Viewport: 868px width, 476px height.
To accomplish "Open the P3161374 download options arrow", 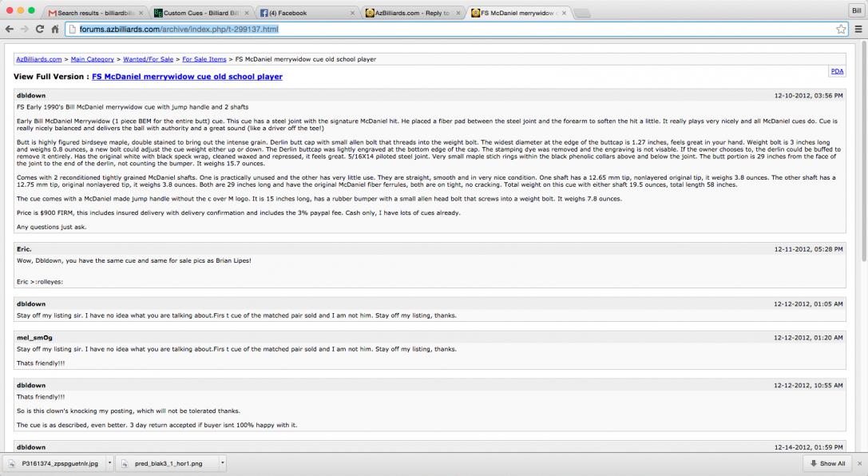I will pyautogui.click(x=109, y=463).
